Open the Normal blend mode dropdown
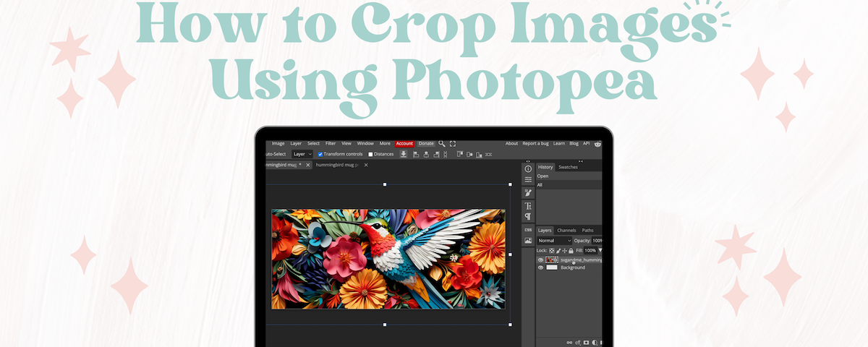The image size is (868, 347). coord(554,241)
